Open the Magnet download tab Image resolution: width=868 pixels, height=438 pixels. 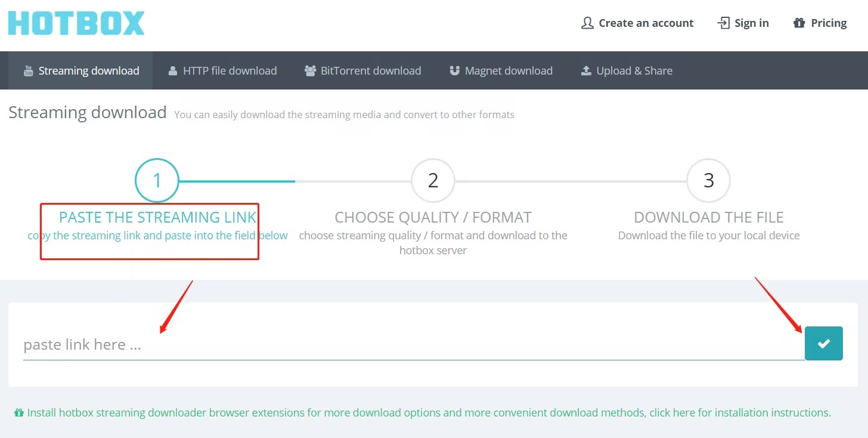click(501, 70)
